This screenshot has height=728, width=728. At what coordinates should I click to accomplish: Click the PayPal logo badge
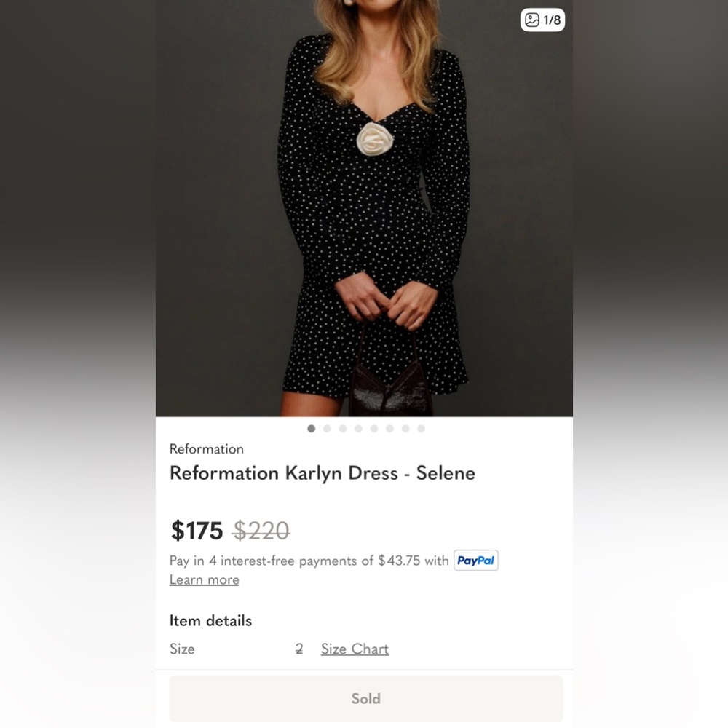pos(475,561)
